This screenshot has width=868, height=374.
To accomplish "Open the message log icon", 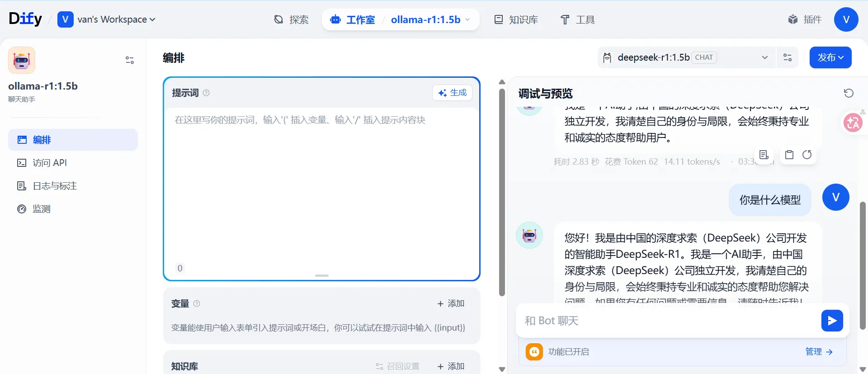I will coord(764,155).
